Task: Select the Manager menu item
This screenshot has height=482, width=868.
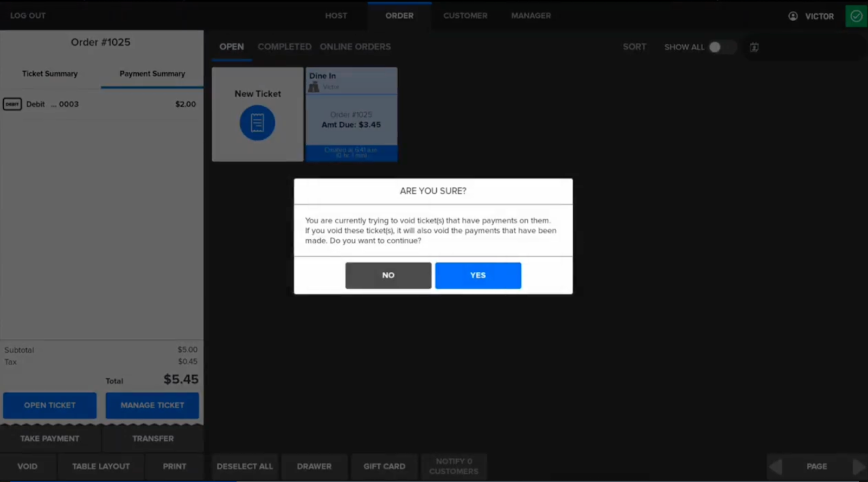Action: 531,16
